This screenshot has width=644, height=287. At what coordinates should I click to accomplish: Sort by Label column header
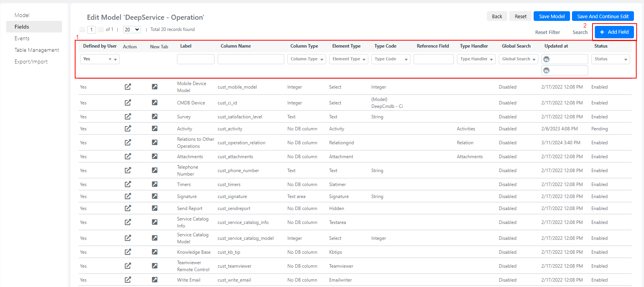click(186, 46)
